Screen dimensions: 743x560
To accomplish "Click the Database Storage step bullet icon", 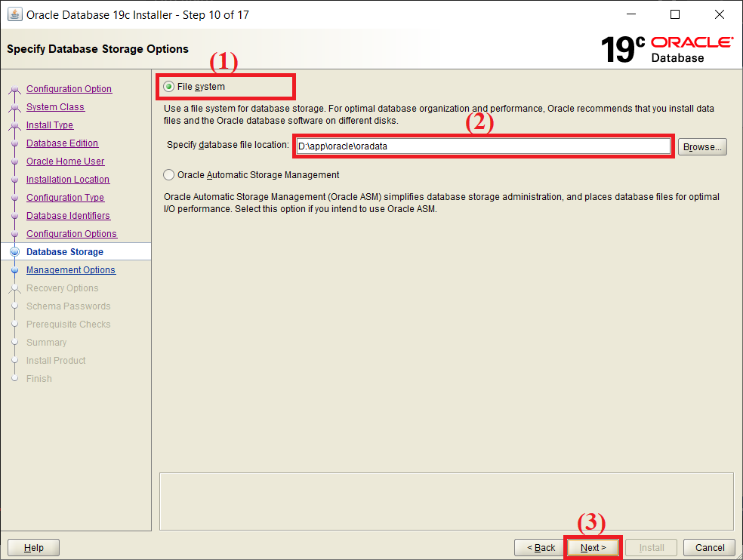I will click(14, 251).
